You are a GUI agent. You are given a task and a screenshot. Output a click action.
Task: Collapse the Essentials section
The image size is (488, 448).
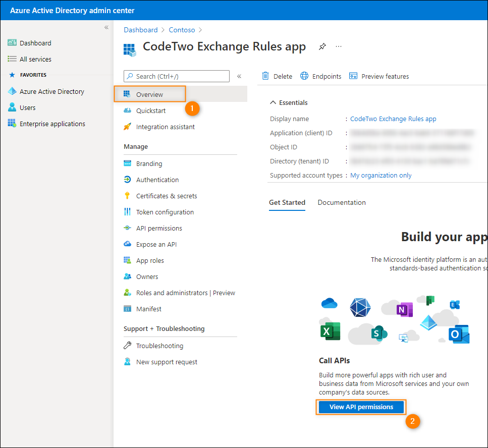[273, 102]
